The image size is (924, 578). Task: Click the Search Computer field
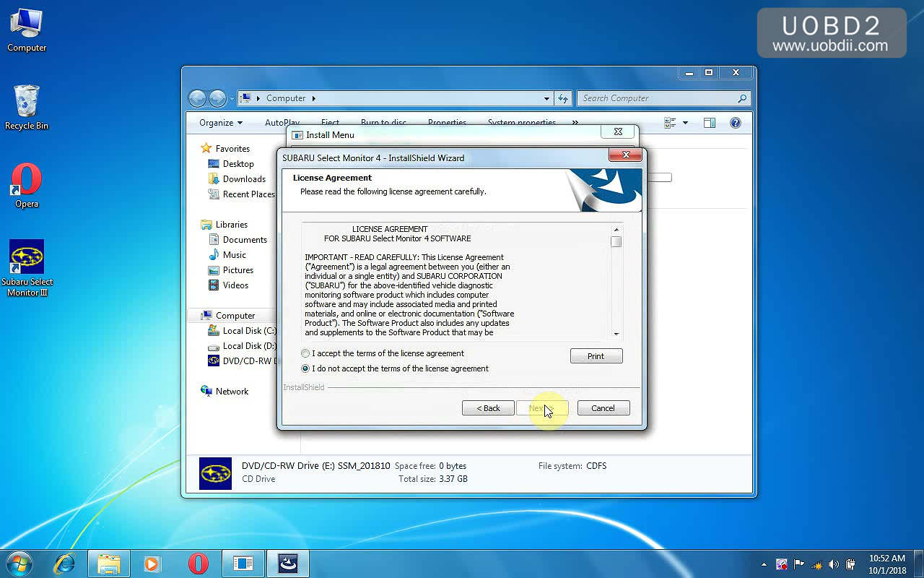point(657,98)
